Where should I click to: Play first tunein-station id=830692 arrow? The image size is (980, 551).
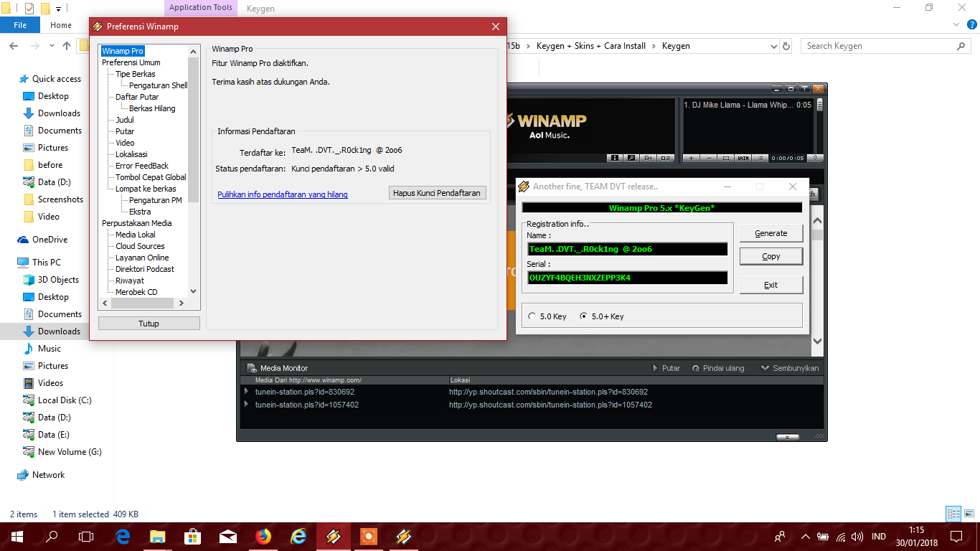246,392
